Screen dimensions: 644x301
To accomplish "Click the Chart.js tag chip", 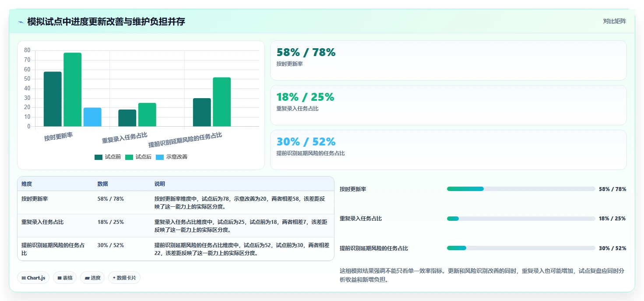I will [x=33, y=278].
